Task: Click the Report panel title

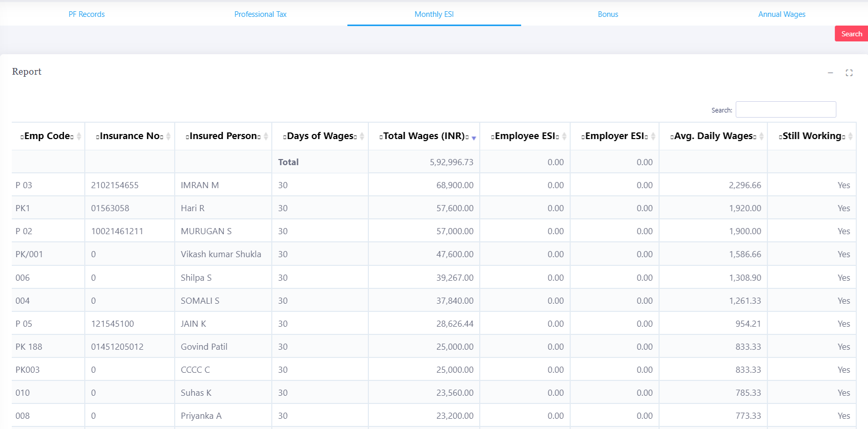Action: (x=27, y=72)
